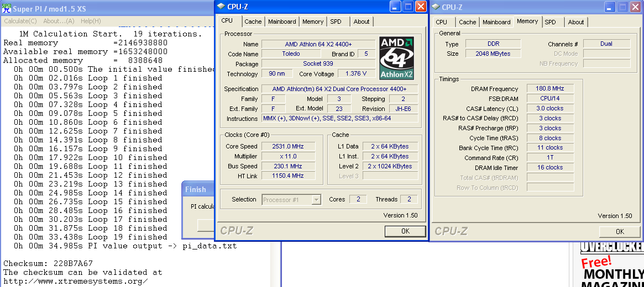Open the About...(A) menu in Super PI
The height and width of the screenshot is (287, 644).
coord(59,21)
